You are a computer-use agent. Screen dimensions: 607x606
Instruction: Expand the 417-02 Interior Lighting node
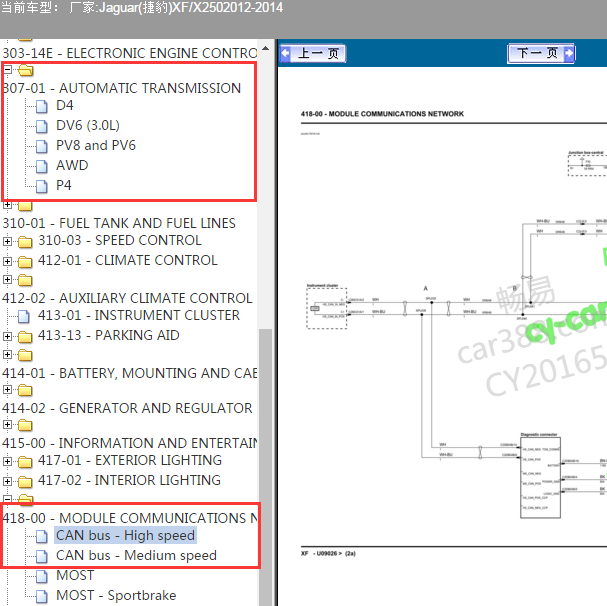tap(7, 482)
